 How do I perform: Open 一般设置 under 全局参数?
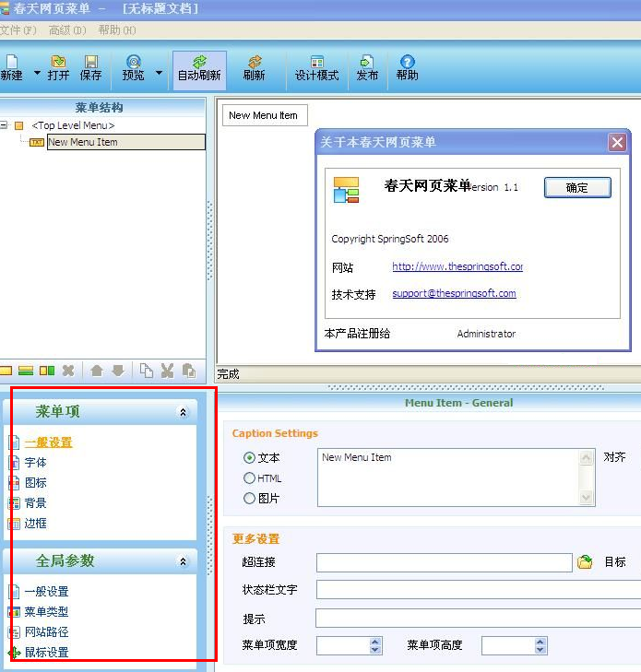tap(46, 592)
